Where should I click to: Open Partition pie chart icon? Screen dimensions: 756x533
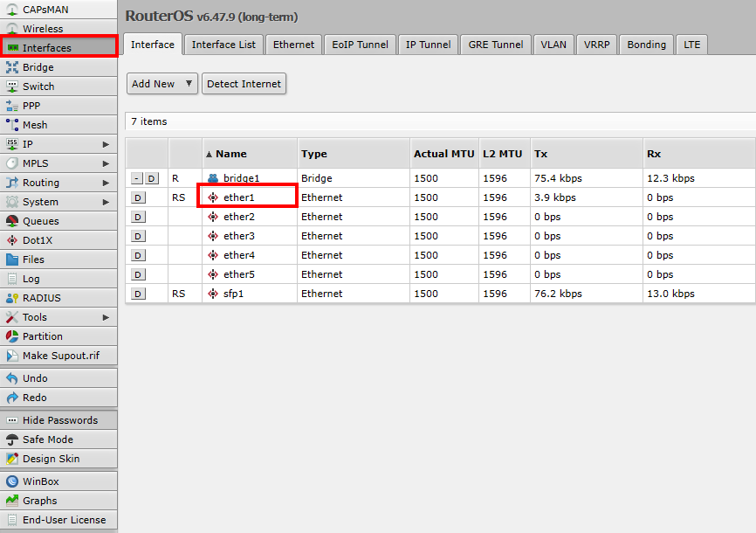12,336
